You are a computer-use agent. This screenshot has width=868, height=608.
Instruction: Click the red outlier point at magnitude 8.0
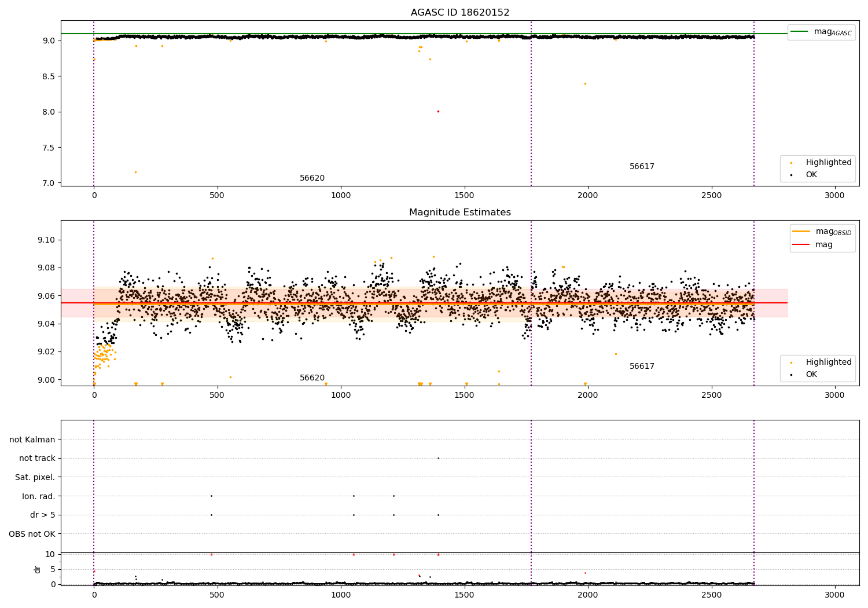point(438,111)
